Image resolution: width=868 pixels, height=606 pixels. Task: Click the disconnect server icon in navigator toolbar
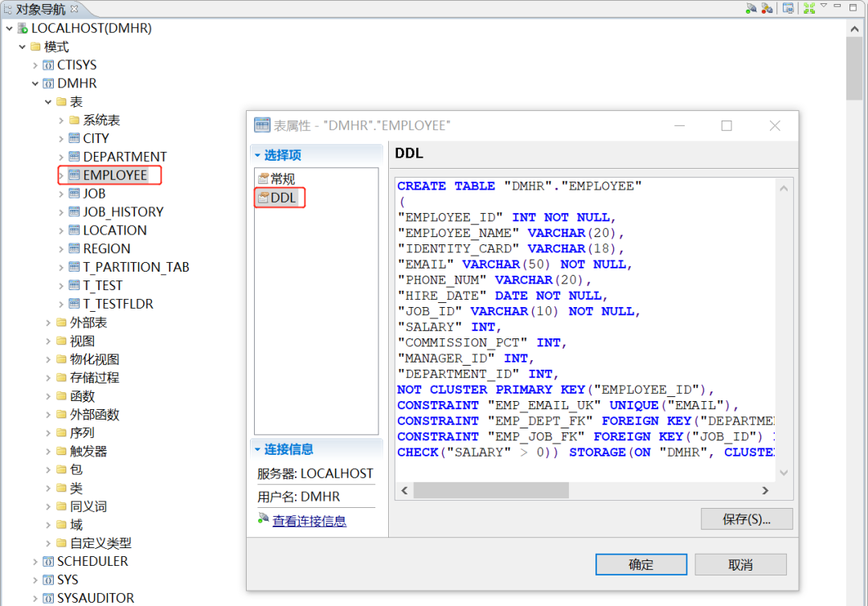[767, 8]
